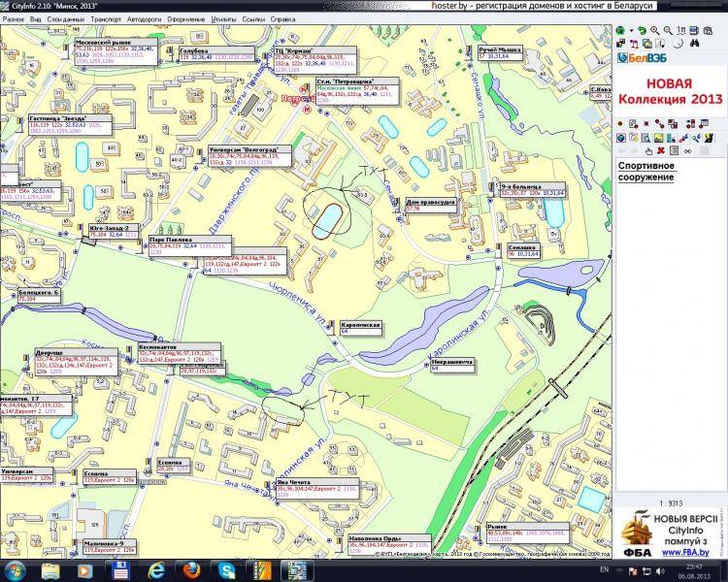Click the zoom in magnifier icon
728x582 pixels.
click(655, 30)
